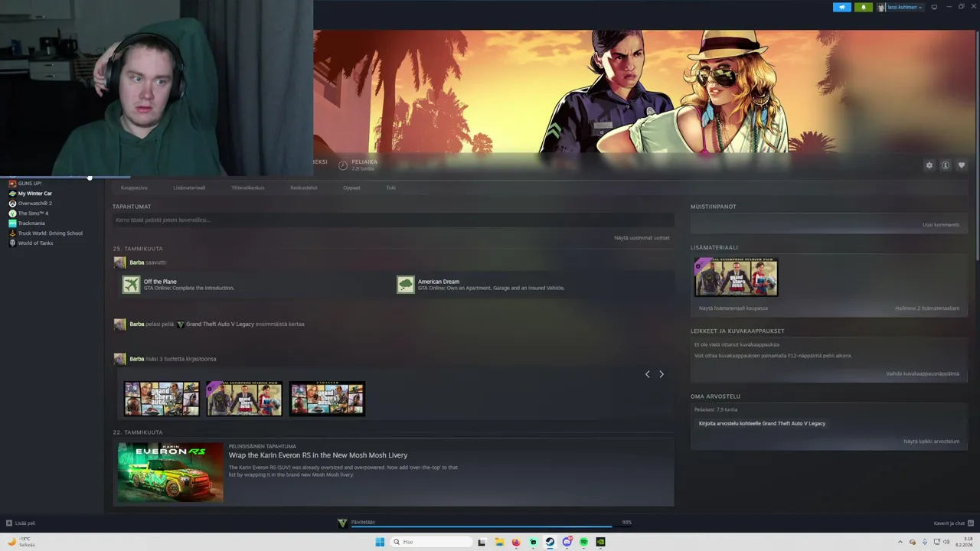This screenshot has height=551, width=980.
Task: Open Karin Everon RS event image
Action: tap(170, 472)
